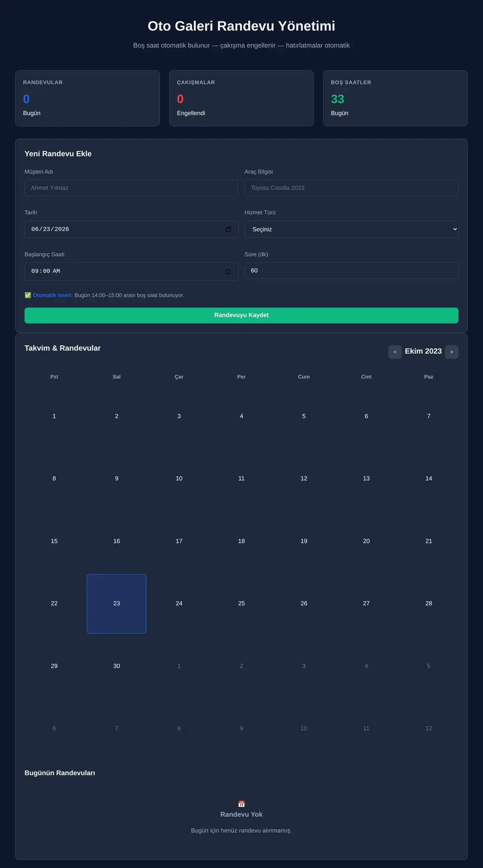Select day 25 in the calendar
The width and height of the screenshot is (483, 868).
coord(242,603)
